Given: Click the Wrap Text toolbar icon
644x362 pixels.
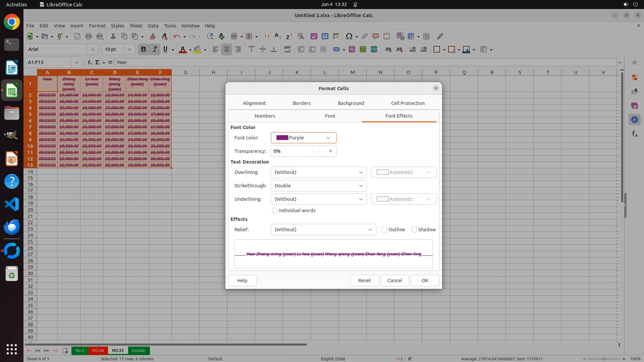Looking at the screenshot, I should point(287,50).
